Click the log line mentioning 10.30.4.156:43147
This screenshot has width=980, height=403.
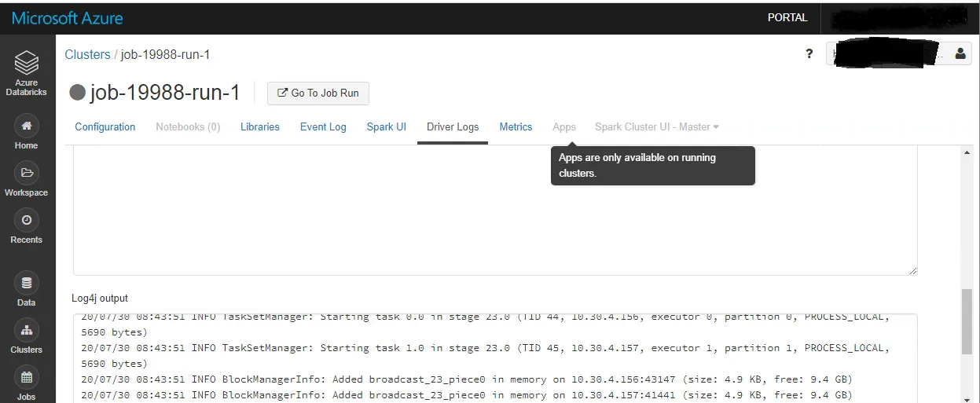[467, 379]
